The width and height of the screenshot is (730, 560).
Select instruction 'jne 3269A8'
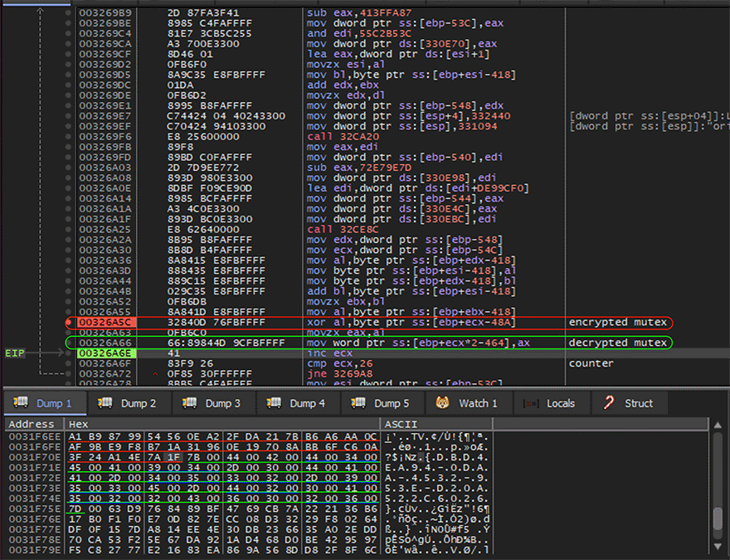[339, 374]
